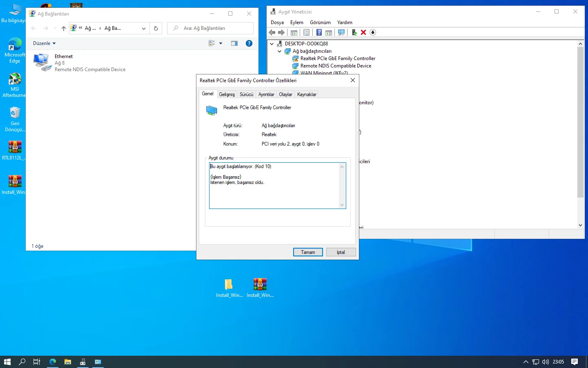The height and width of the screenshot is (368, 588).
Task: Switch to the Sürücü tab
Action: pyautogui.click(x=246, y=94)
